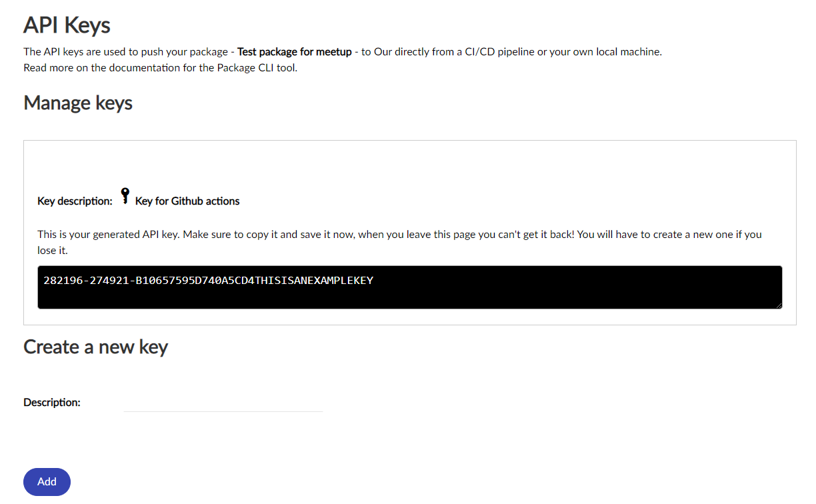Click the Key for Github actions label
Screen dimensions: 816x504
(x=187, y=201)
